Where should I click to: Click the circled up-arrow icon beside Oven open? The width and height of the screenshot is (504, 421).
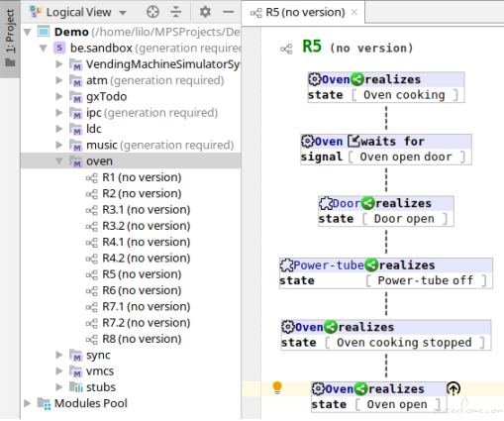click(454, 388)
